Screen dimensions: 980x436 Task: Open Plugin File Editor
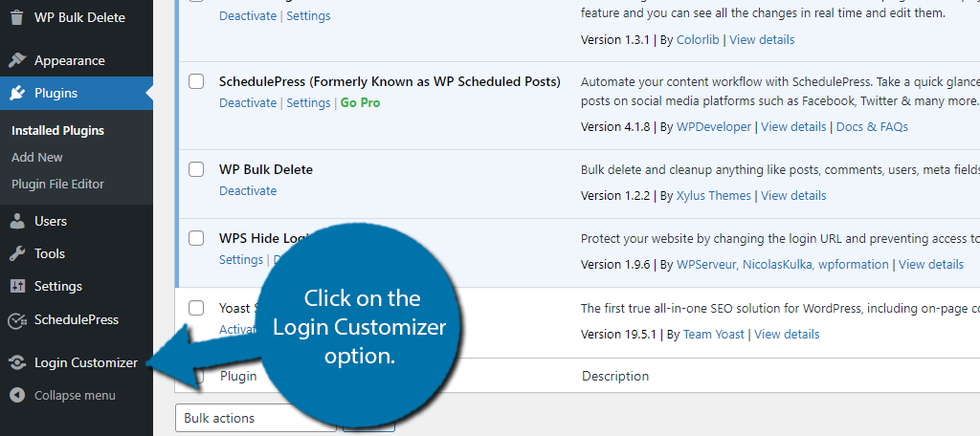pos(57,185)
